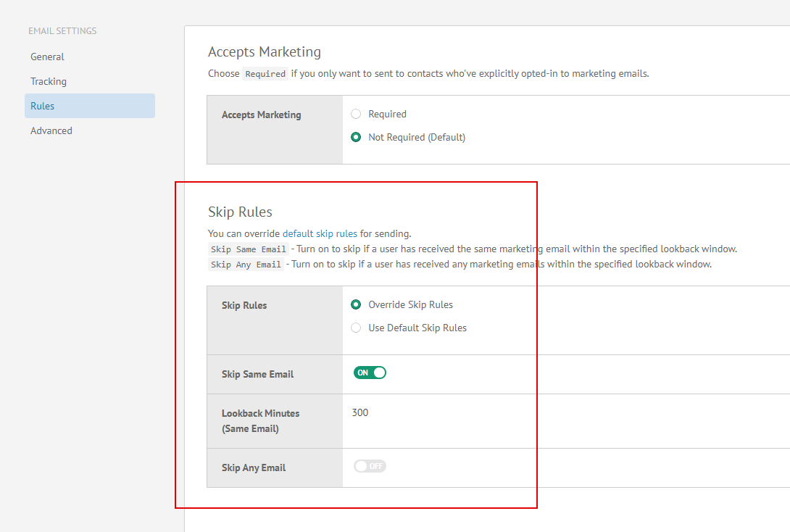
Task: Turn off the Skip Same Email toggle
Action: pos(370,373)
